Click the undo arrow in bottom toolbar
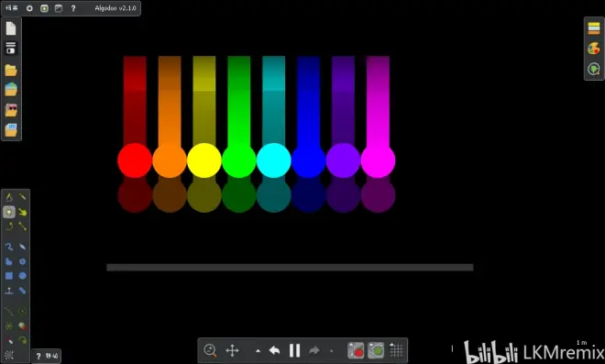The height and width of the screenshot is (364, 605). pos(274,350)
